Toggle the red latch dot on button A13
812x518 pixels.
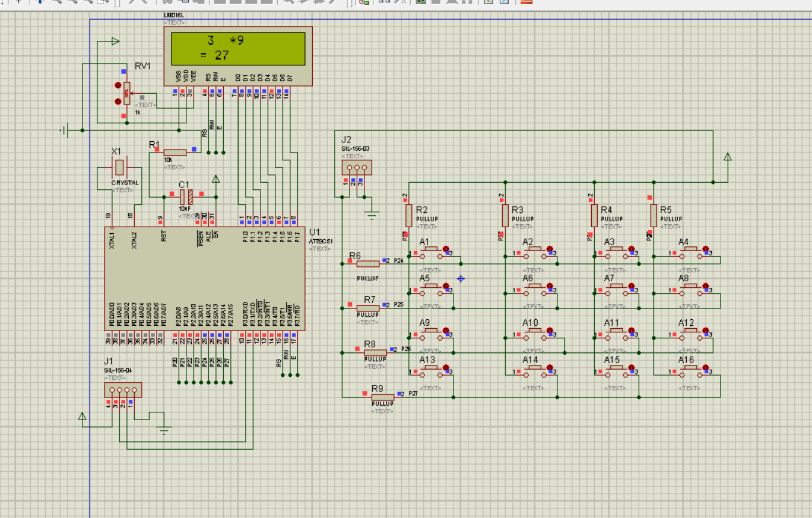[446, 367]
